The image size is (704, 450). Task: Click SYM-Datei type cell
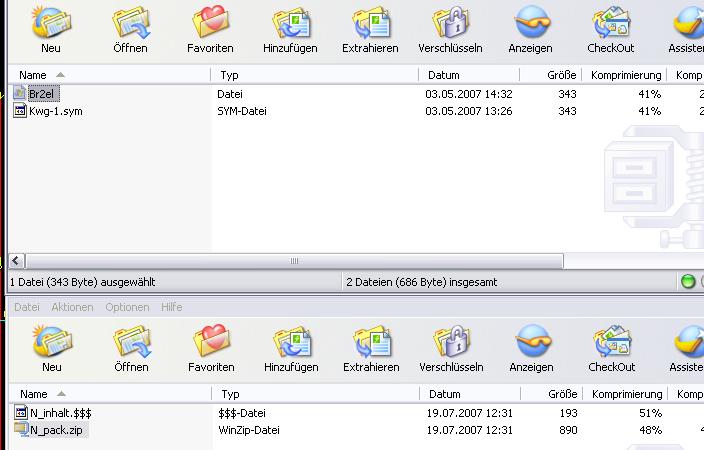(x=242, y=111)
